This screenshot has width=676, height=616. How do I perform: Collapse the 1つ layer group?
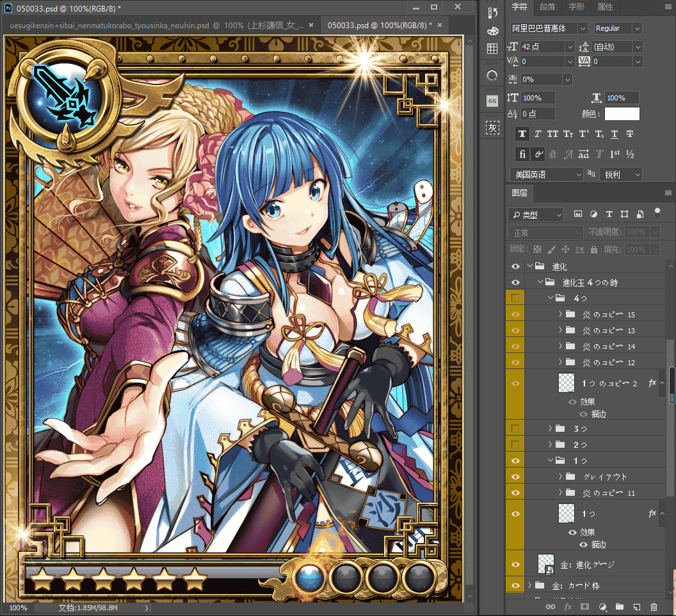(x=551, y=461)
